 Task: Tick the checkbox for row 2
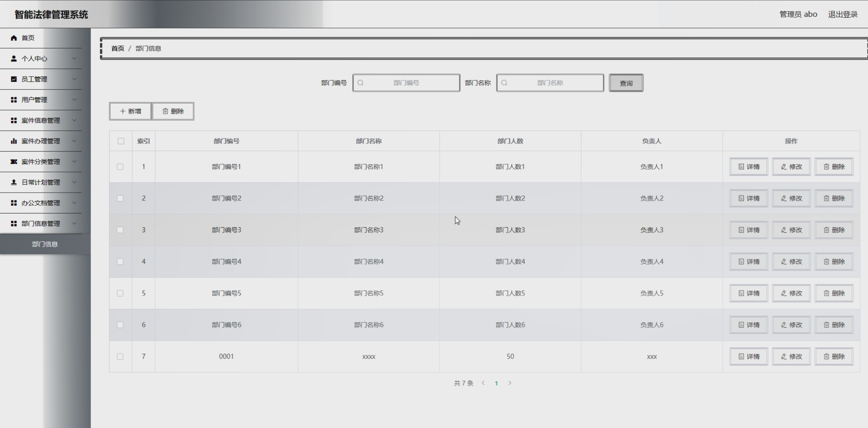pyautogui.click(x=120, y=198)
